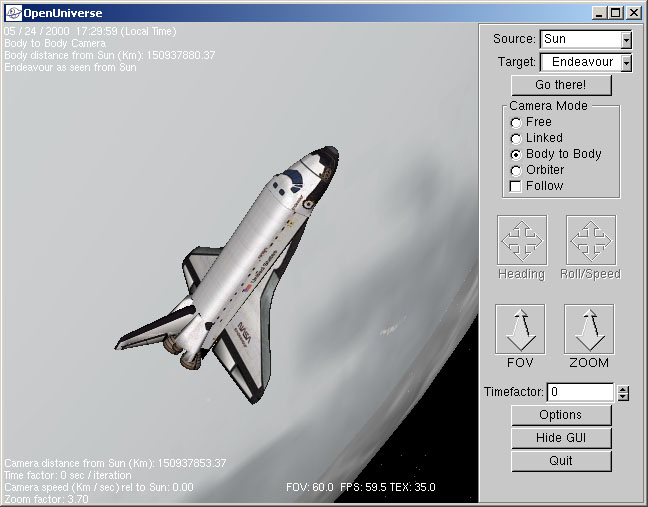Click the Endeavour as seen from Sun text
This screenshot has height=507, width=648.
tap(70, 67)
